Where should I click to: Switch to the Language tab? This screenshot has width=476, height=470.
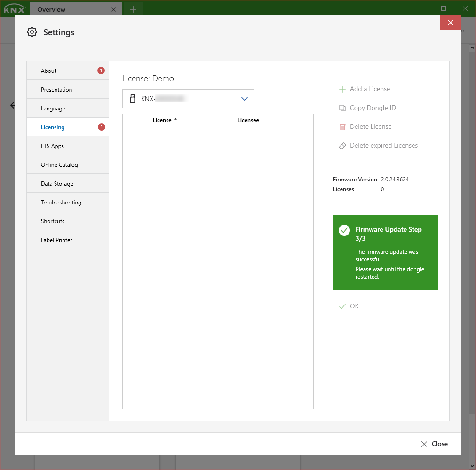coord(68,108)
